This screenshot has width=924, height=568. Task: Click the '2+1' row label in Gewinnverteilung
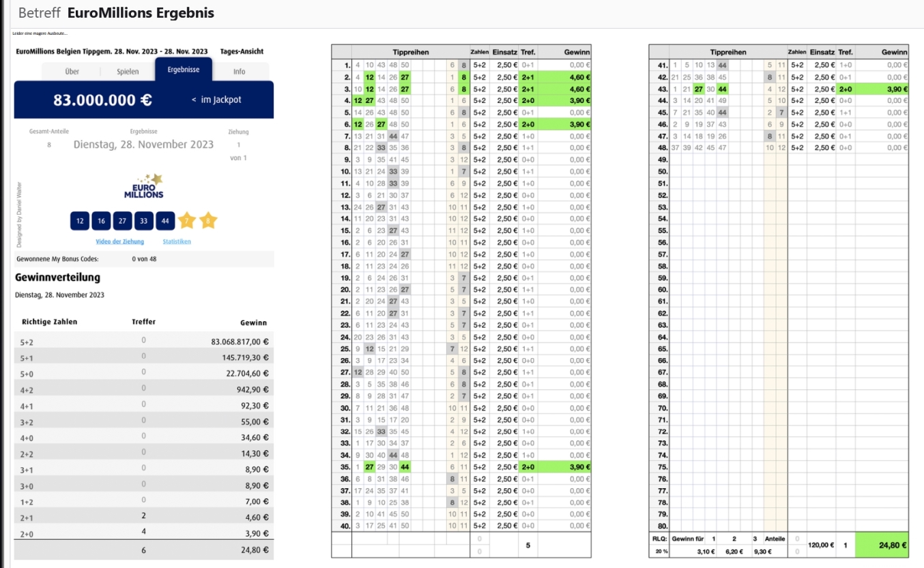coord(27,518)
